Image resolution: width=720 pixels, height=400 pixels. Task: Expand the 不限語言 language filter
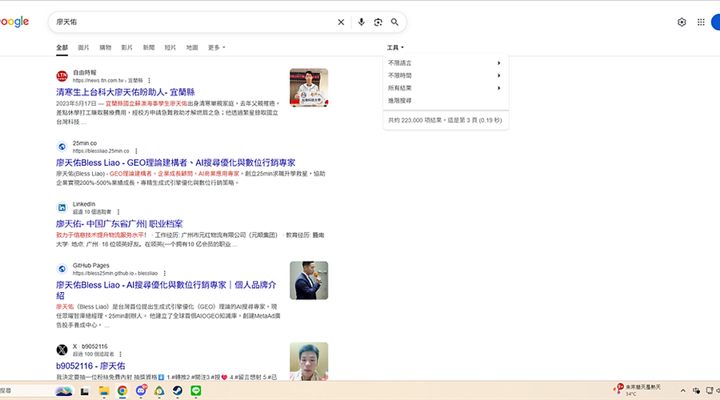click(444, 63)
